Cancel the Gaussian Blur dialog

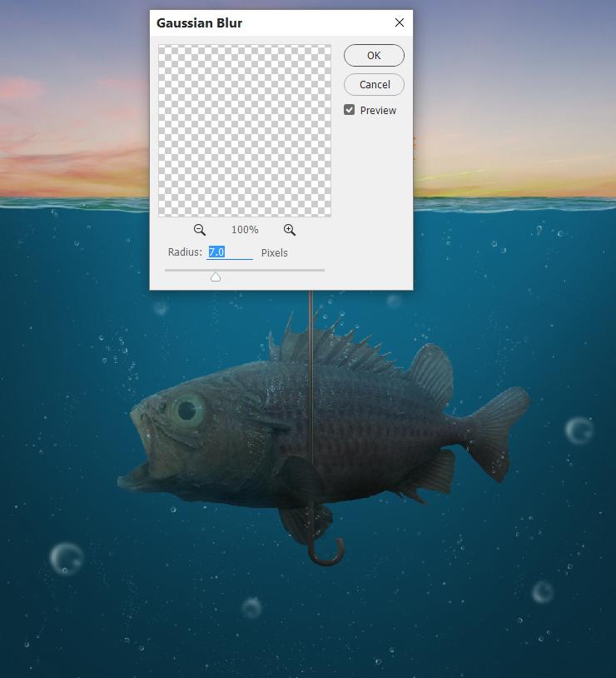(374, 84)
